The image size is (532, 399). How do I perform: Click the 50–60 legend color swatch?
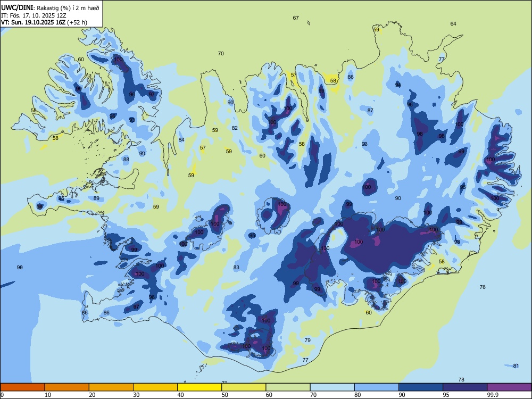click(244, 387)
